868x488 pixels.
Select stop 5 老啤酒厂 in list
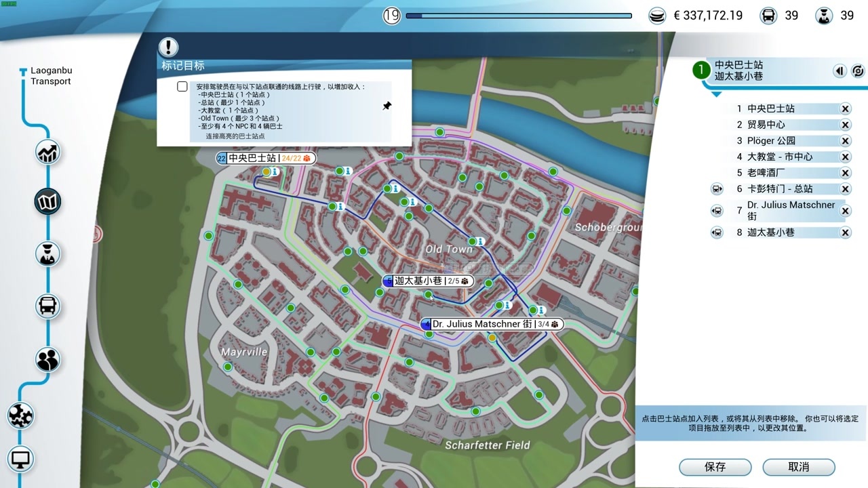coord(785,173)
